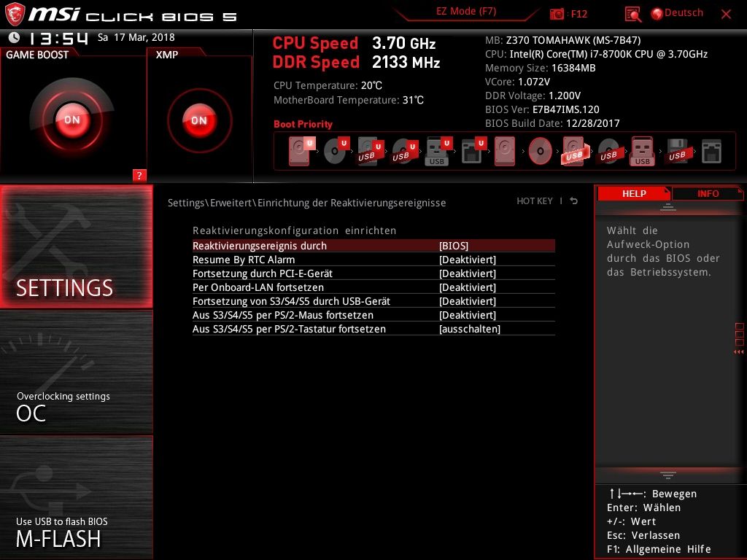
Task: Switch to EZ Mode (F7)
Action: coord(466,12)
